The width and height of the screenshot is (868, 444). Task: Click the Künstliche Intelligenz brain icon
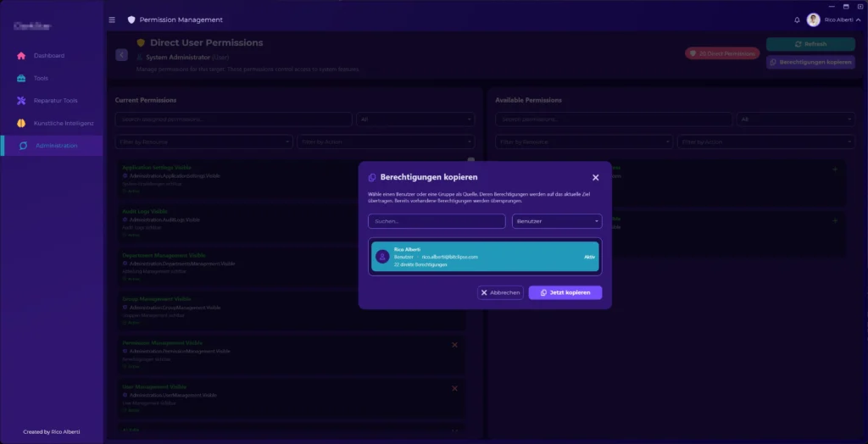coord(21,123)
